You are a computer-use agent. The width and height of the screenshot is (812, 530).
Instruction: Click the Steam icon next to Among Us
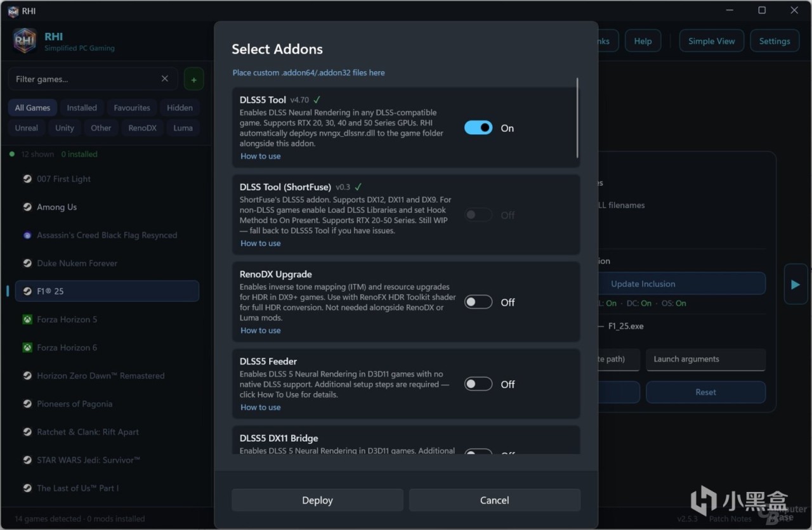pos(27,207)
